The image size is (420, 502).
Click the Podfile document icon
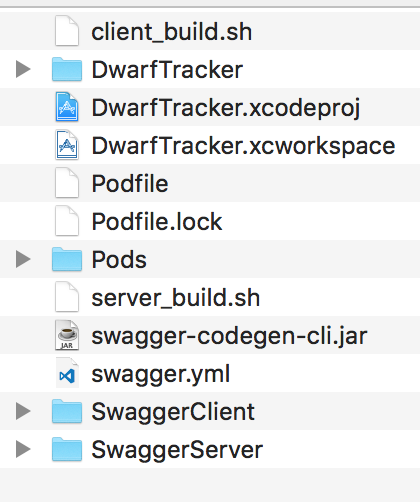(67, 183)
